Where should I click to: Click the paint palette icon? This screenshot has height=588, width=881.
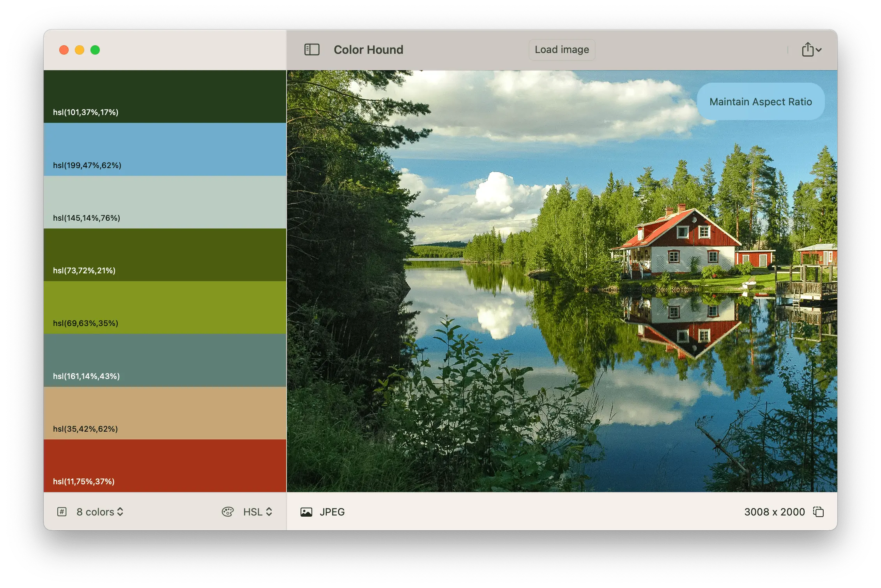[228, 512]
